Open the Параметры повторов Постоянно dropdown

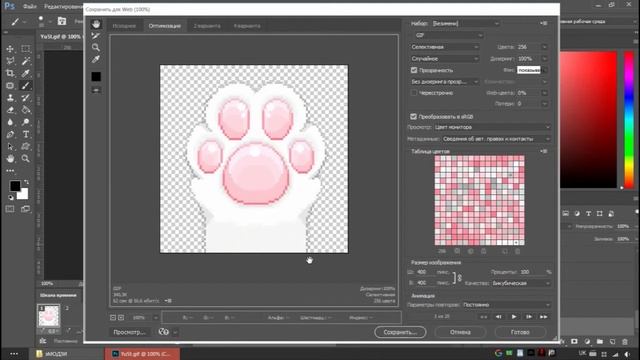pyautogui.click(x=507, y=305)
